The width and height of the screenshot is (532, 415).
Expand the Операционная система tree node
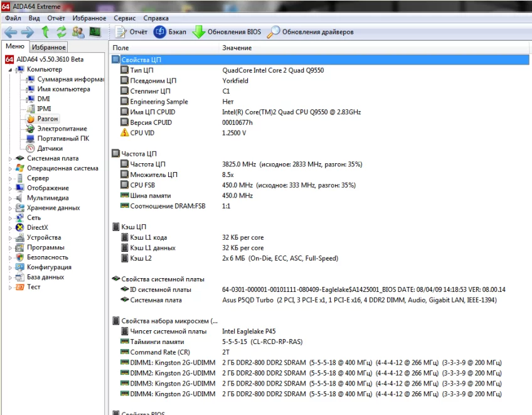pos(10,168)
